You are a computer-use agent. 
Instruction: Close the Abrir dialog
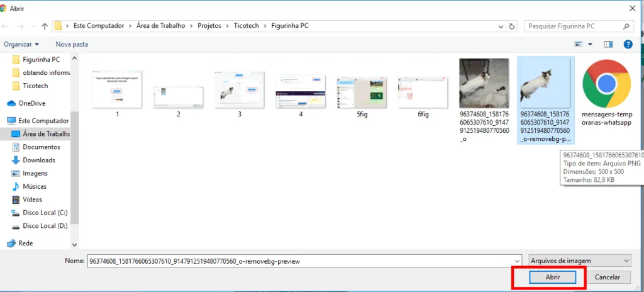[632, 8]
